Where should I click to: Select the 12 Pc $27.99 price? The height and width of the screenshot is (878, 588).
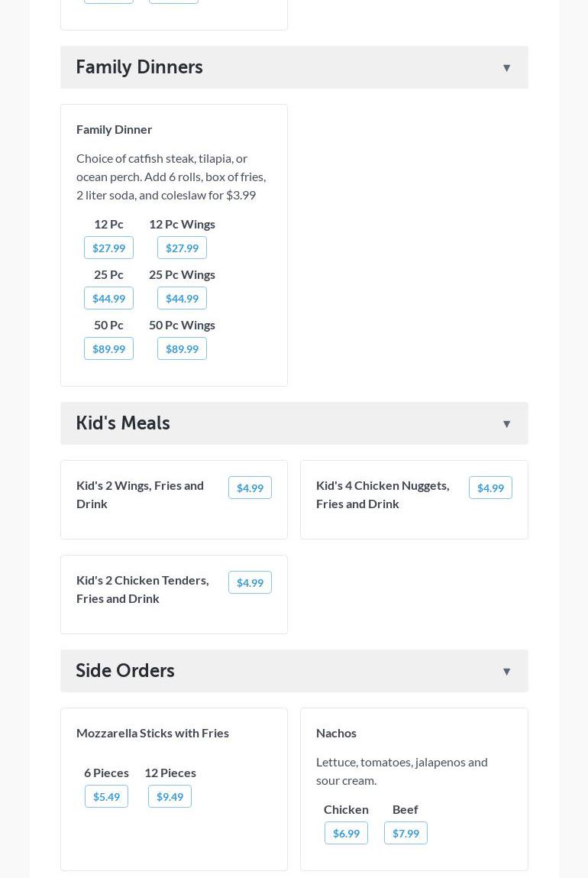(x=108, y=248)
